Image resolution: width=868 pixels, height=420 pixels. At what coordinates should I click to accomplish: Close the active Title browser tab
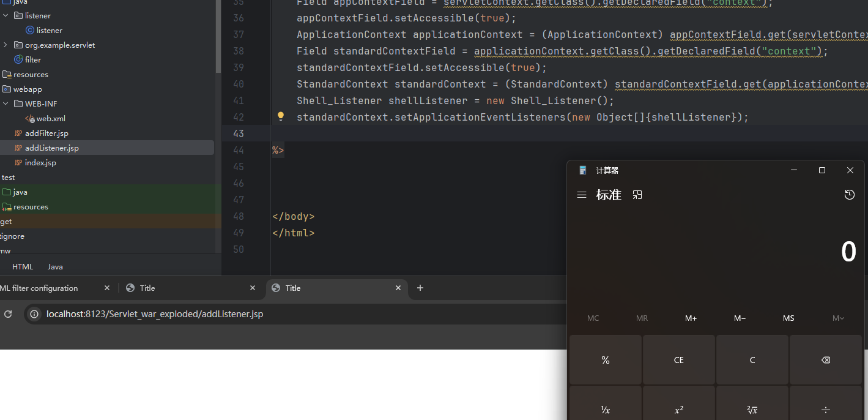coord(398,288)
